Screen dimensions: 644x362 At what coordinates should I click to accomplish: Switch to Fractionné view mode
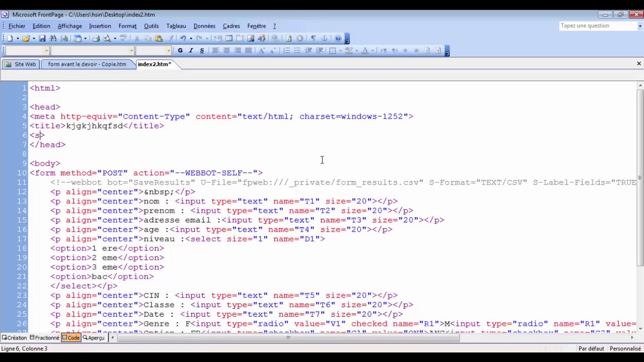coord(44,338)
